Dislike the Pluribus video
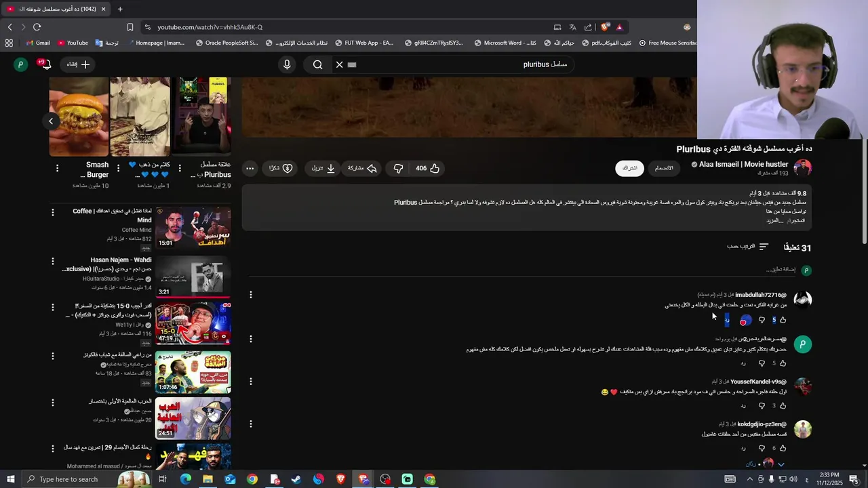 pos(399,168)
